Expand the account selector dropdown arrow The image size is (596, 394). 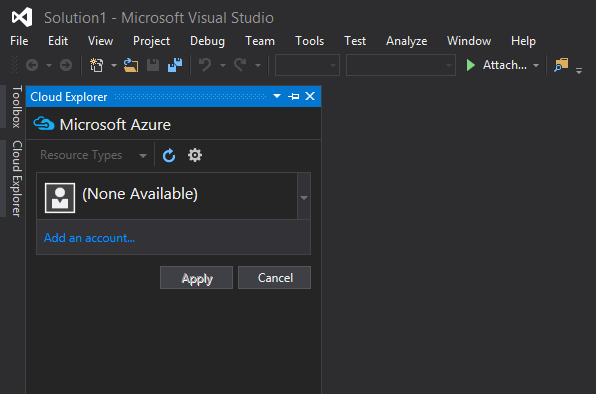click(304, 196)
